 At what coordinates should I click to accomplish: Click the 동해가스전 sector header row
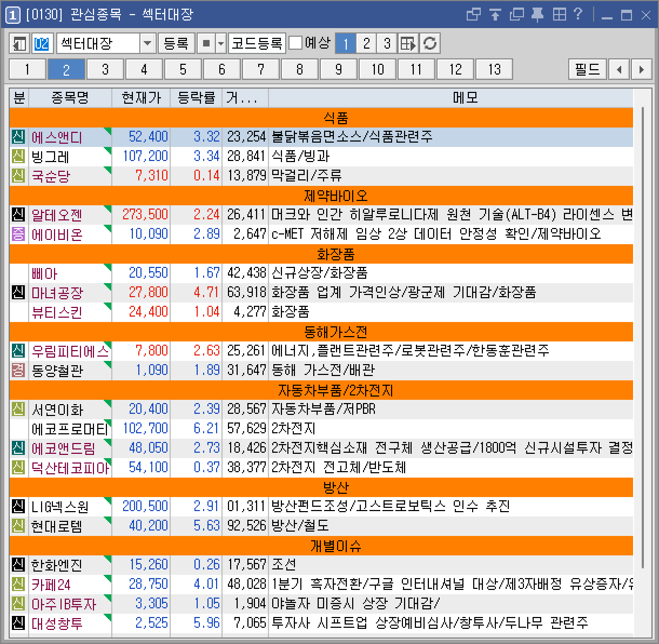pyautogui.click(x=321, y=332)
